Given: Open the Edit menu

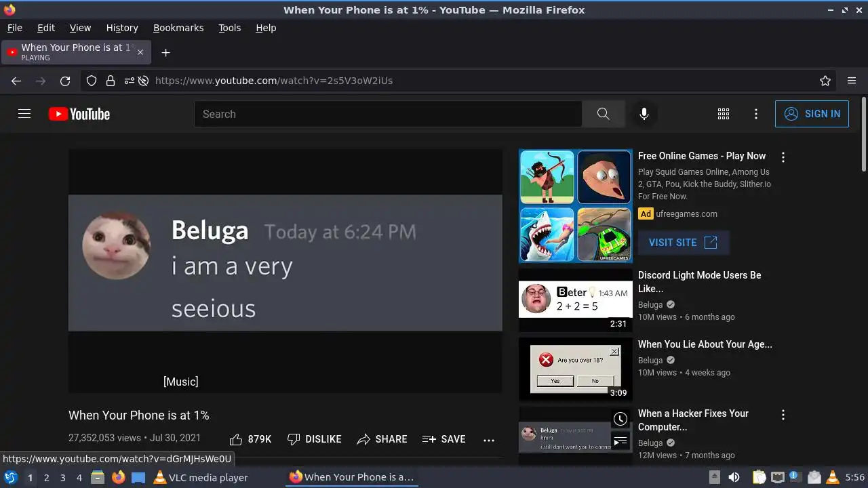Looking at the screenshot, I should pos(46,28).
